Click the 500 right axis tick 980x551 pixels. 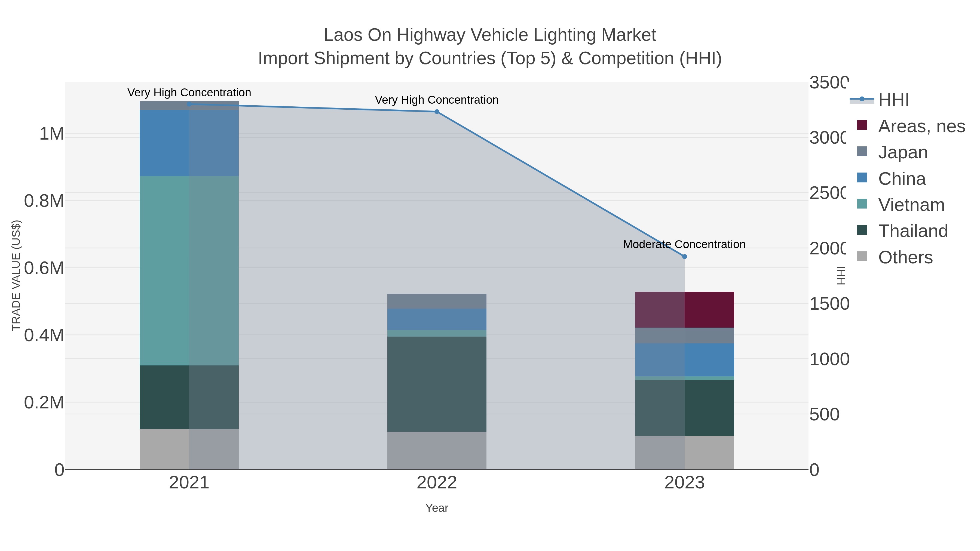click(x=824, y=414)
